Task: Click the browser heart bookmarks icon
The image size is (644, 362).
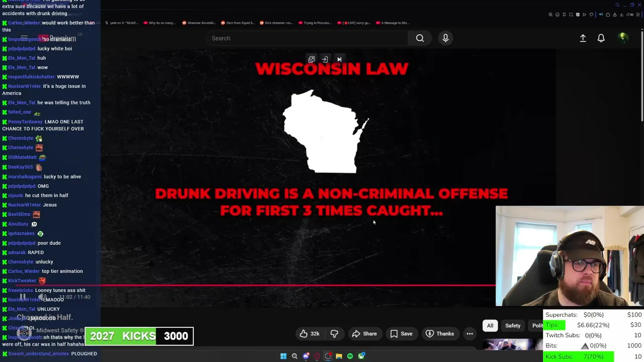Action: tap(591, 15)
